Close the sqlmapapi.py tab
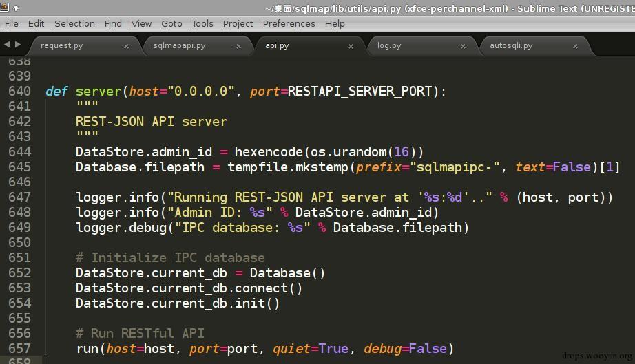Screen dimensions: 635x364 (x=239, y=46)
